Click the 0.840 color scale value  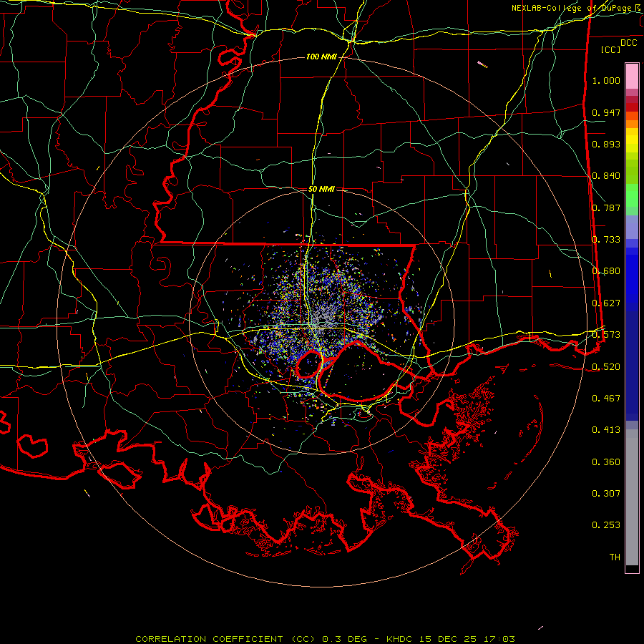click(606, 176)
